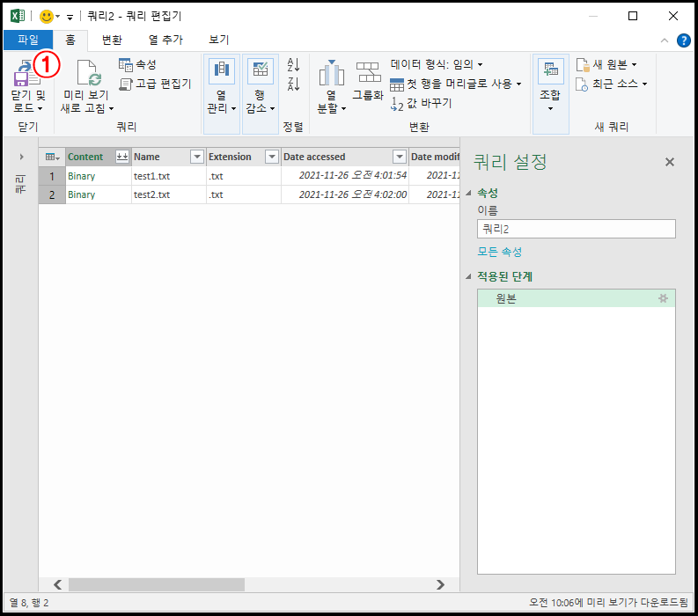Open the 열 관리 dropdown arrow
Screen dimensions: 698x616
pyautogui.click(x=233, y=108)
